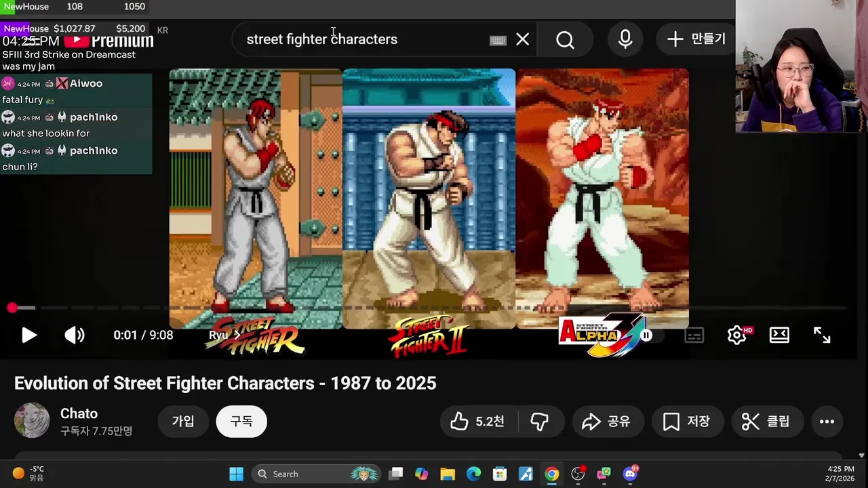Image resolution: width=868 pixels, height=488 pixels.
Task: Toggle subtitles/captions button in the player
Action: pos(694,335)
